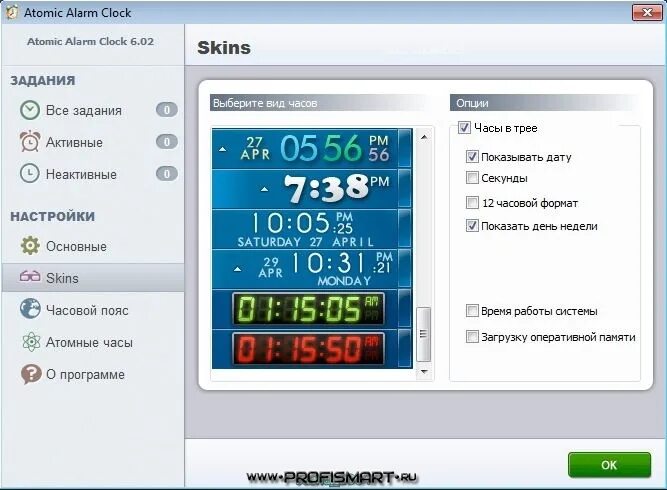The height and width of the screenshot is (490, 667).
Task: Click the Выберите вид часов header
Action: (318, 103)
